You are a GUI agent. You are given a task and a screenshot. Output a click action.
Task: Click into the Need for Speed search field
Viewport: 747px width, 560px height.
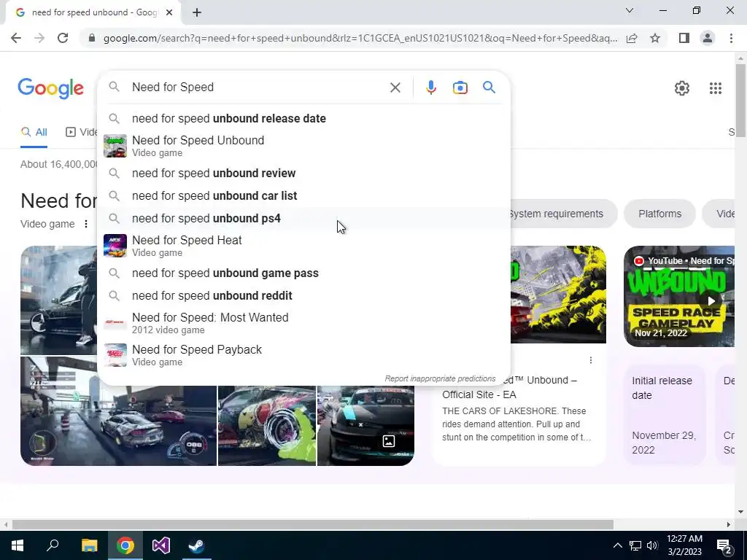point(258,87)
